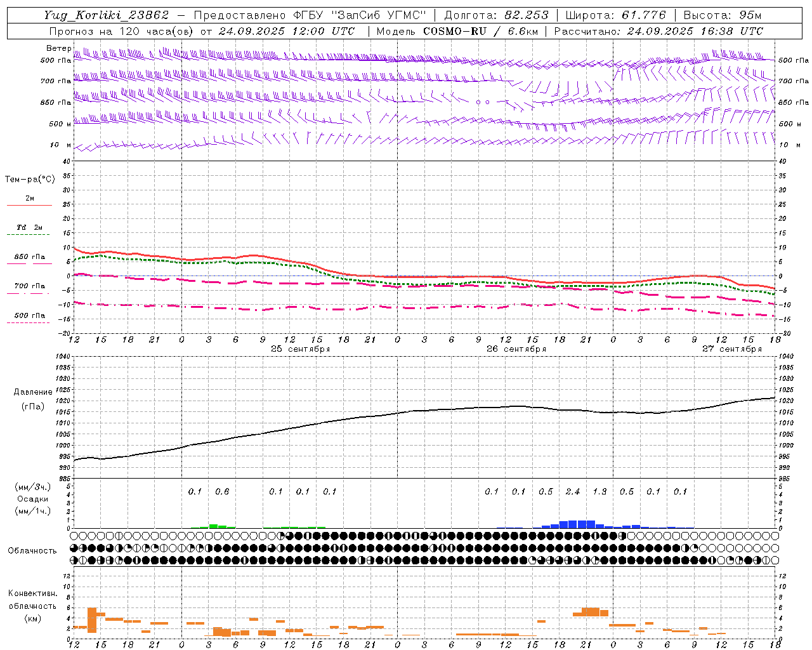The image size is (812, 650).
Task: Select the Тем-ра(°C) panel label
Action: 30,180
